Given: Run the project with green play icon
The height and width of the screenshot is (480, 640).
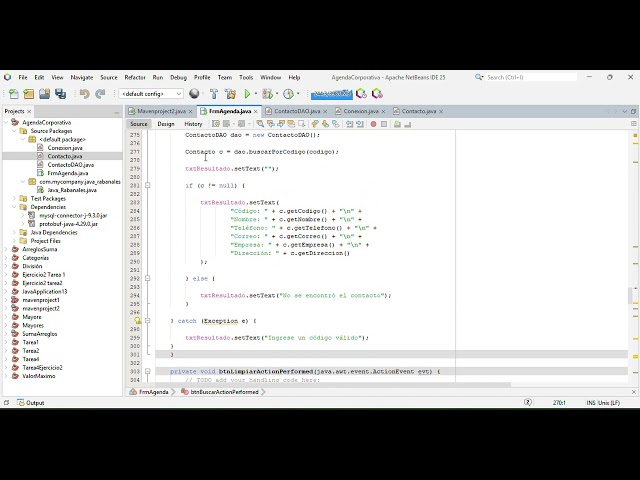Looking at the screenshot, I should click(x=247, y=94).
